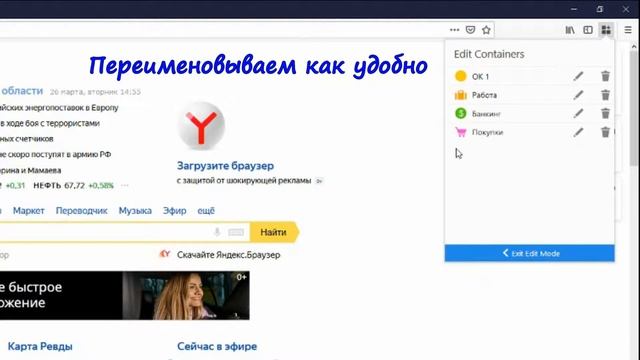Viewport: 640px width, 360px height.
Task: Toggle the sidebar view icon
Action: 588,30
